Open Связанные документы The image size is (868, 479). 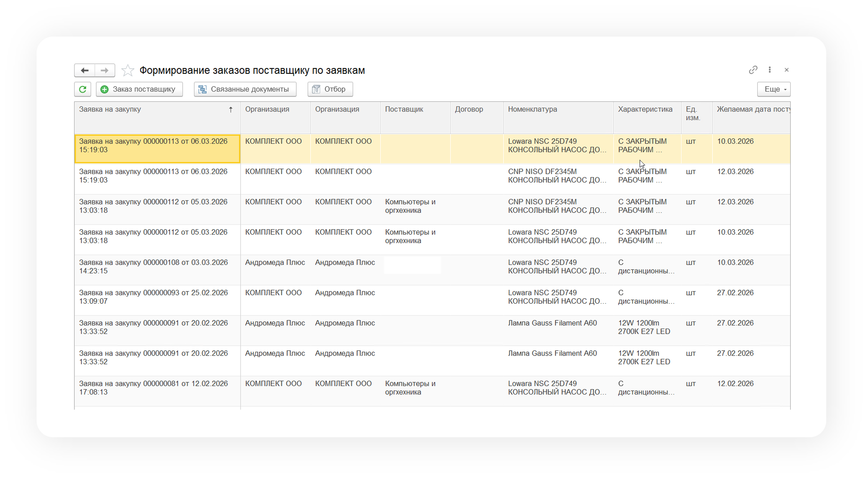tap(245, 89)
